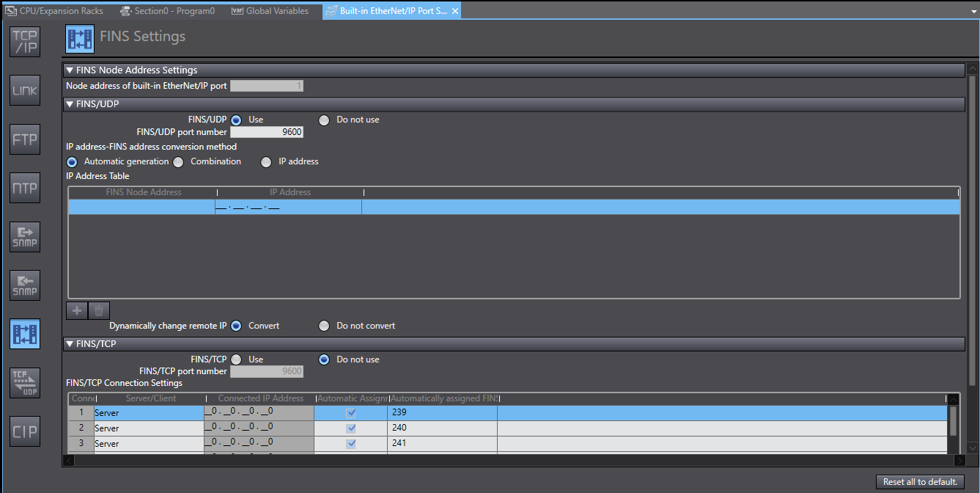Open the LINK settings icon
The width and height of the screenshot is (980, 493).
coord(25,91)
